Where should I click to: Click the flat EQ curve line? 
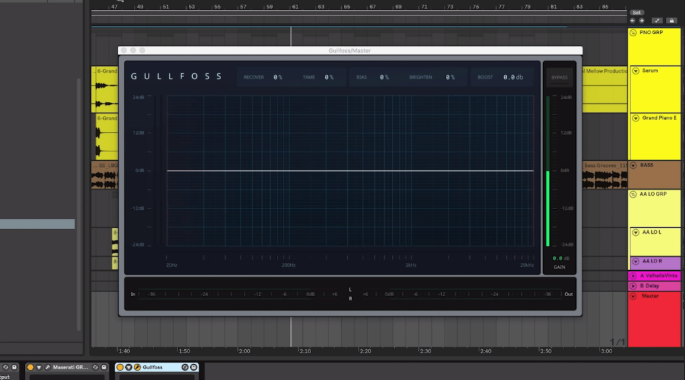point(350,170)
